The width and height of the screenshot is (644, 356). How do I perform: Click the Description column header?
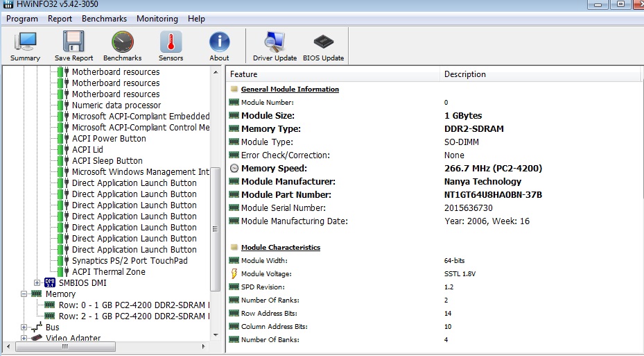coord(540,74)
